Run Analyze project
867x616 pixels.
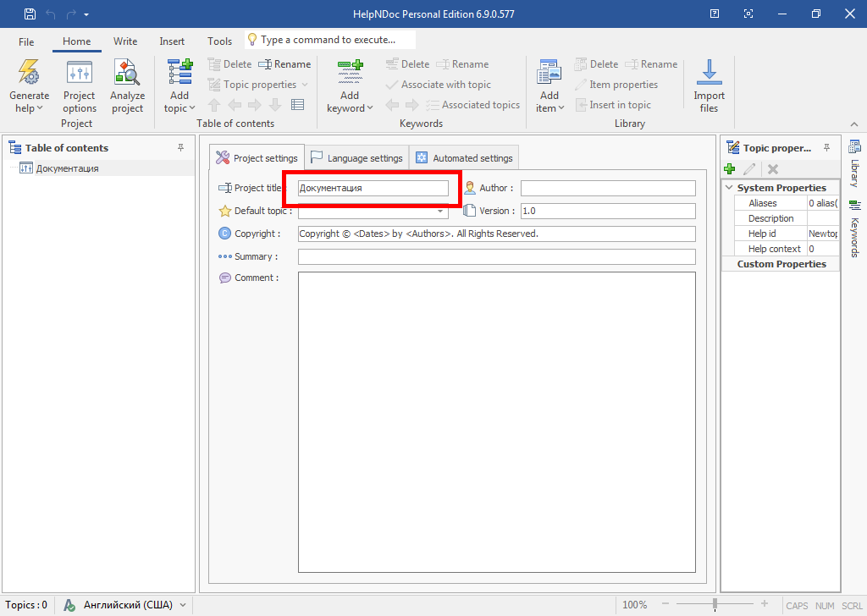pyautogui.click(x=127, y=86)
